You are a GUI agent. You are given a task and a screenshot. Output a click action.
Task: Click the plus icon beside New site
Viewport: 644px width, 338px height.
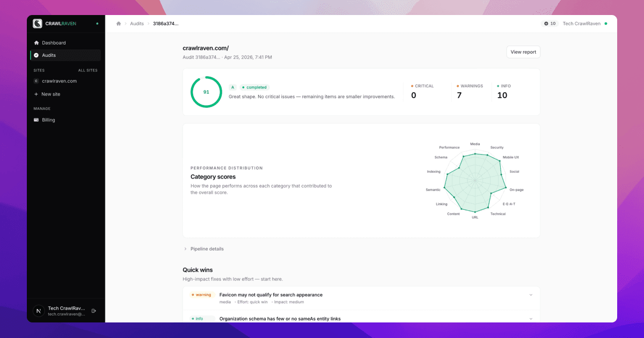[x=36, y=94]
